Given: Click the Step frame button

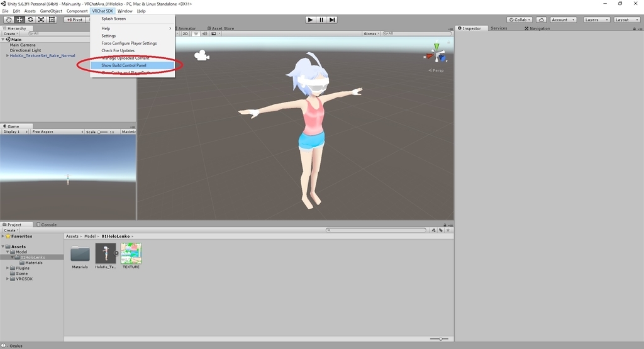Looking at the screenshot, I should 332,19.
